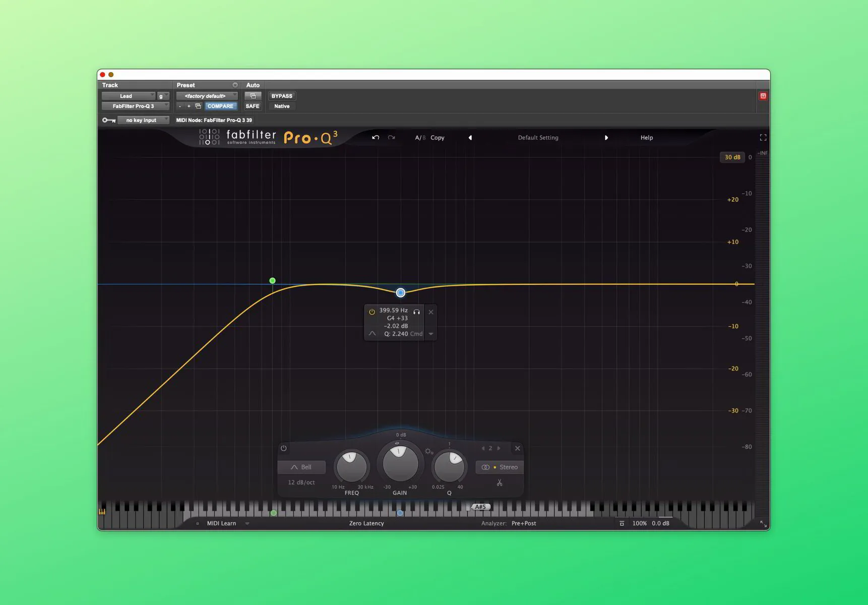The width and height of the screenshot is (868, 605).
Task: Open the Preset settings circle menu
Action: coord(235,85)
